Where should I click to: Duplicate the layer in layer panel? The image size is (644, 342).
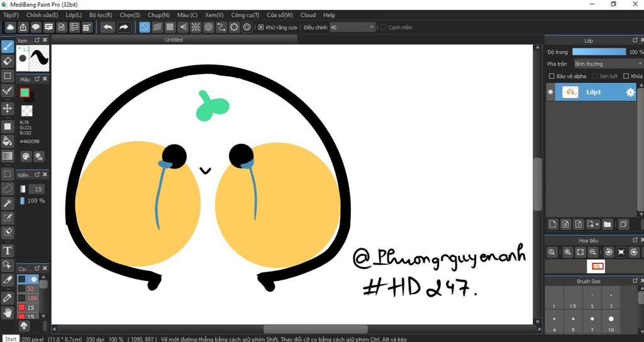click(623, 224)
